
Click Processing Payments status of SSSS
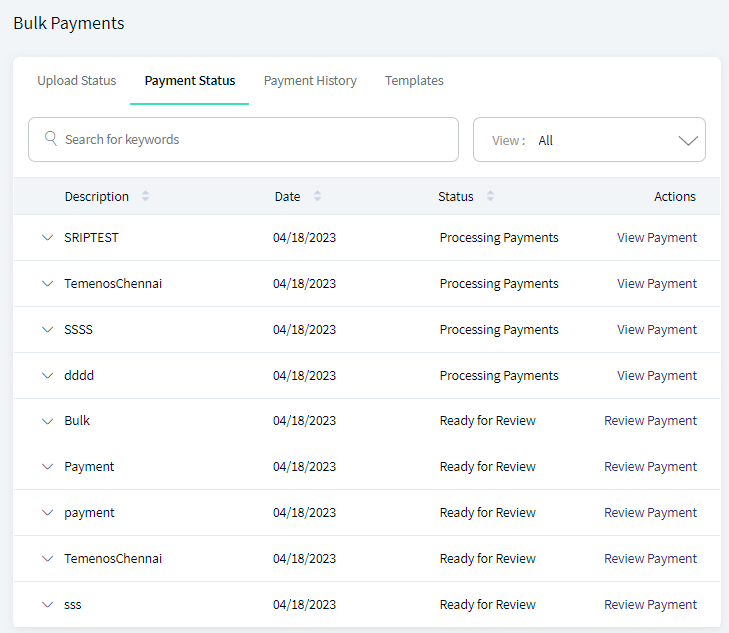499,330
